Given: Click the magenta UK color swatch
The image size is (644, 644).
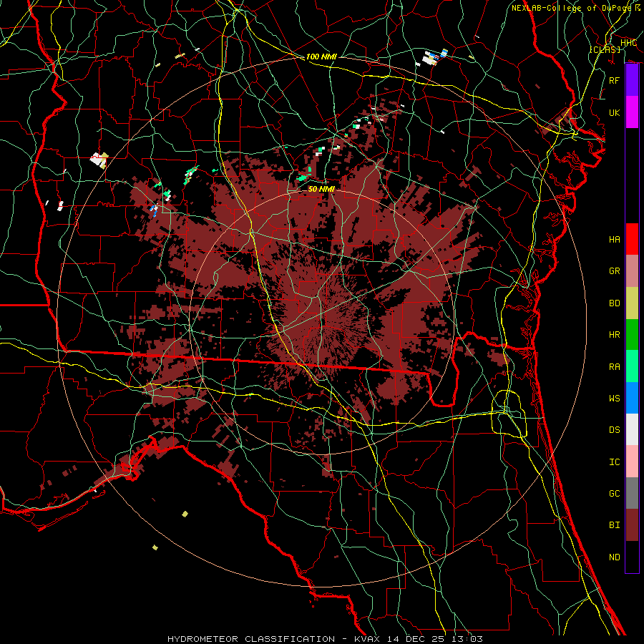Looking at the screenshot, I should coord(632,112).
